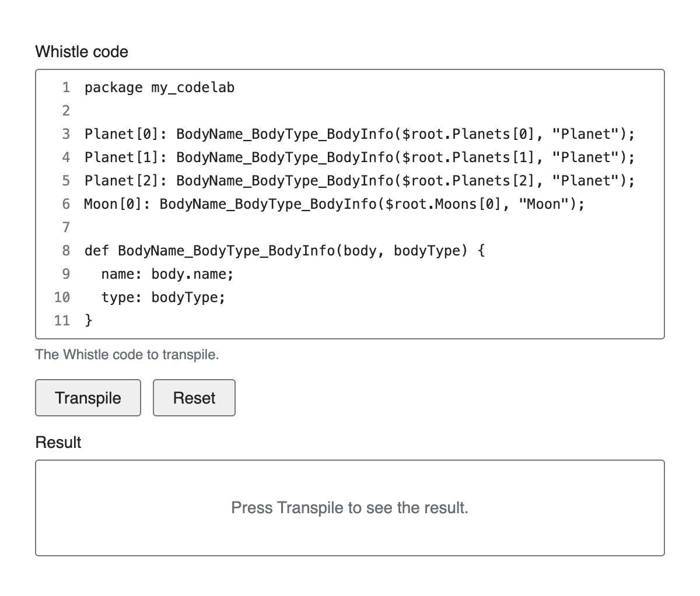Click 'The Whistle code to transpile' help text

(x=127, y=355)
